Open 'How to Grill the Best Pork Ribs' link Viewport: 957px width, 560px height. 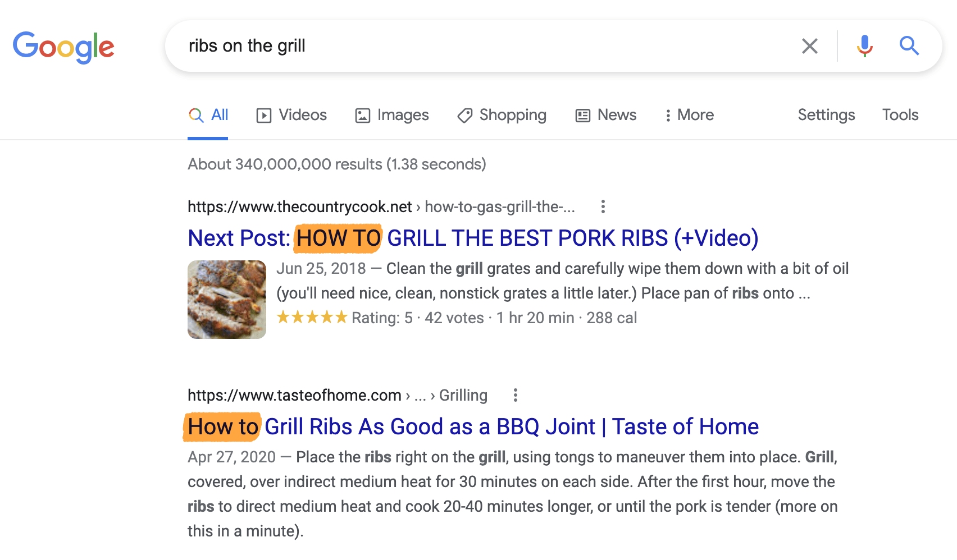[x=473, y=238]
